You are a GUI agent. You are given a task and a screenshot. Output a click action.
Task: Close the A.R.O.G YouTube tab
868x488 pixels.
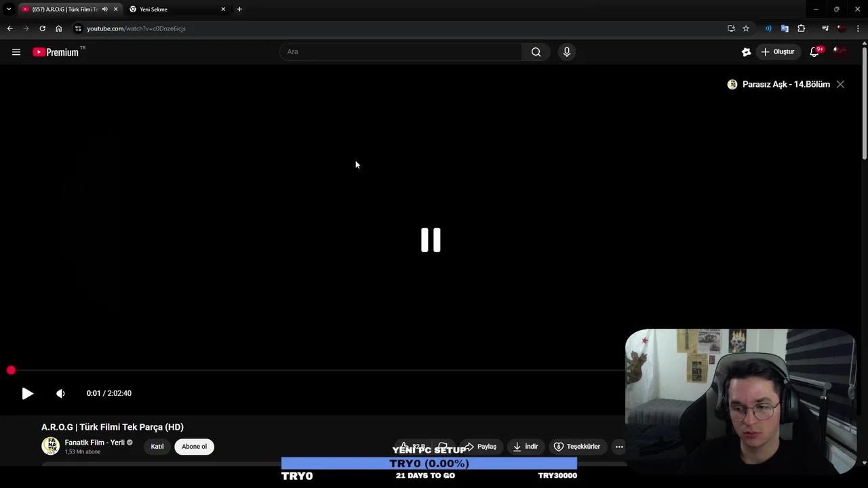(x=115, y=9)
